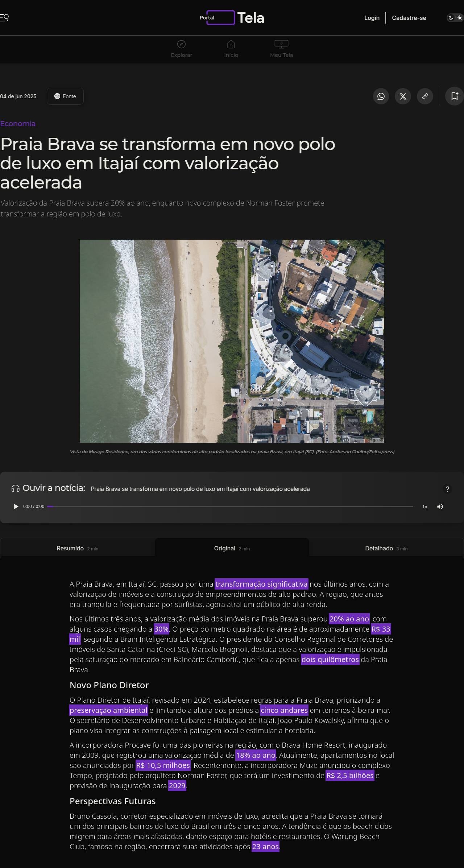Screen dimensions: 464x868
Task: Click Cadastre-se to register
Action: [x=409, y=18]
